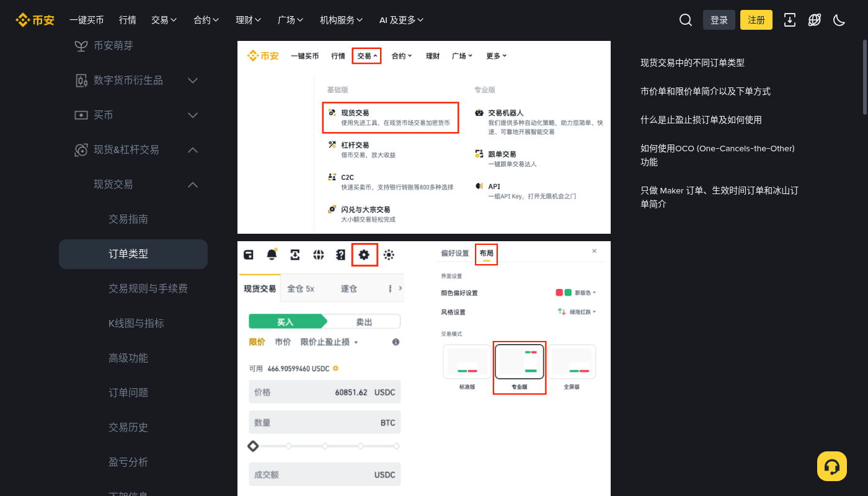Image resolution: width=868 pixels, height=496 pixels.
Task: Open the AI 及更多 dropdown menu
Action: coord(402,20)
